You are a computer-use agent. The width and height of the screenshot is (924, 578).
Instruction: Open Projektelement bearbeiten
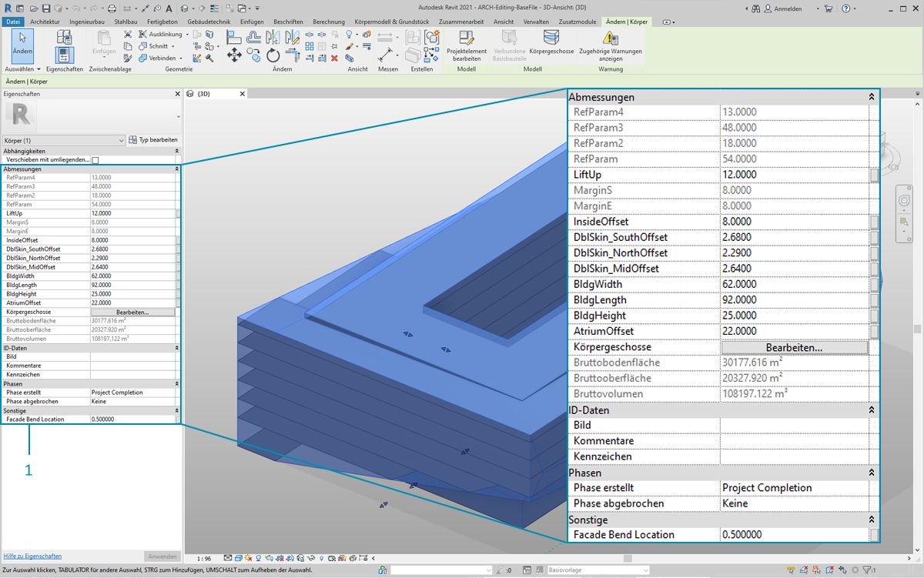[x=467, y=45]
